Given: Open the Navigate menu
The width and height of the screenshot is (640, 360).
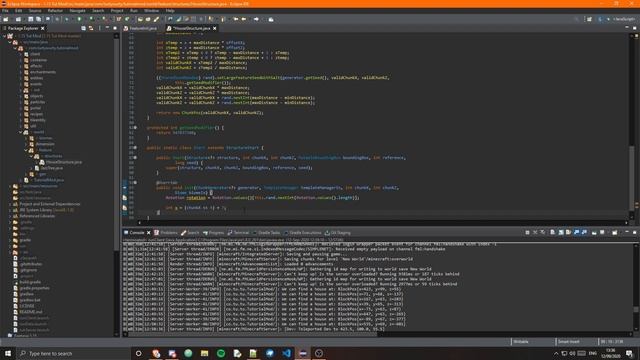Looking at the screenshot, I should click(x=77, y=11).
